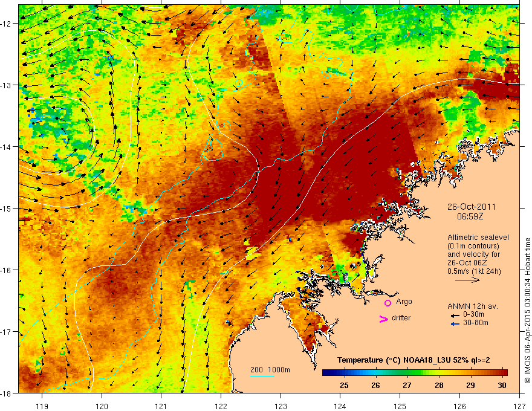Click the '30-80m' legend label
The width and height of the screenshot is (532, 411).
click(476, 323)
